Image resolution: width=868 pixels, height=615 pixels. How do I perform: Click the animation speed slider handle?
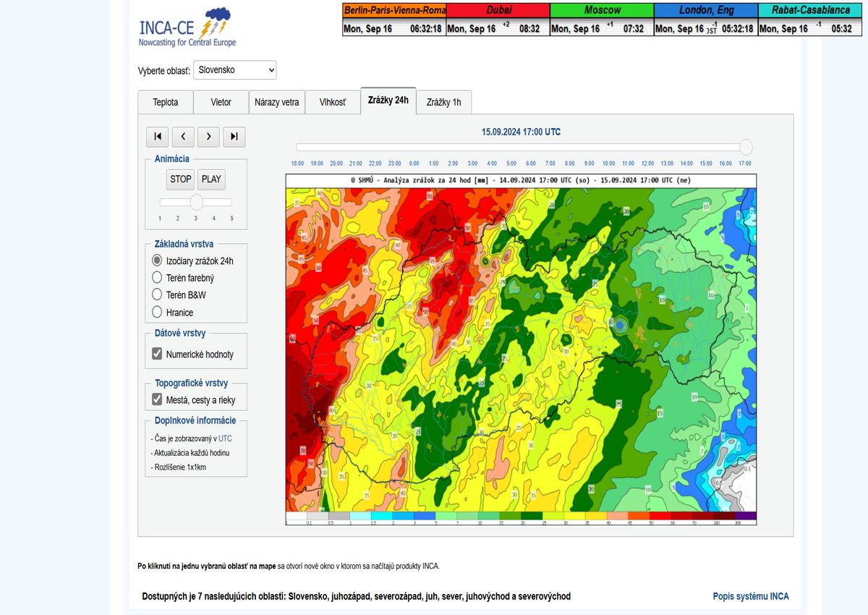tap(196, 203)
